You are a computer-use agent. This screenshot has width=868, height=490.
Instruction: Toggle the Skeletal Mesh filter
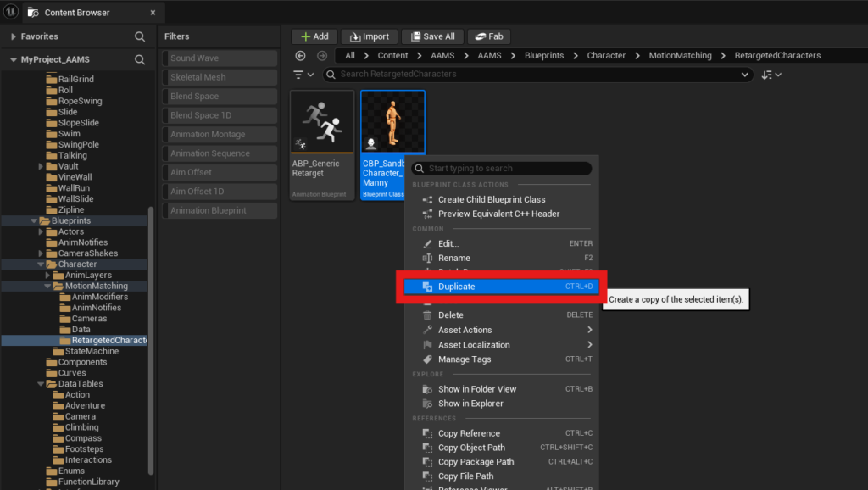tap(220, 77)
